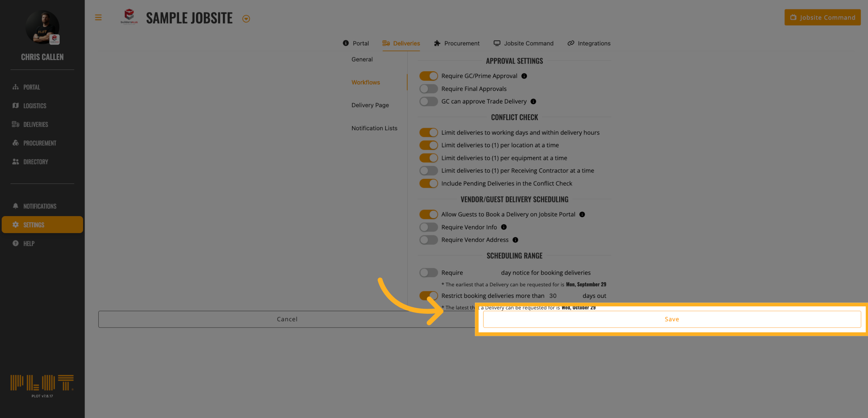Open the Notification Lists section
This screenshot has height=418, width=868.
tap(374, 128)
